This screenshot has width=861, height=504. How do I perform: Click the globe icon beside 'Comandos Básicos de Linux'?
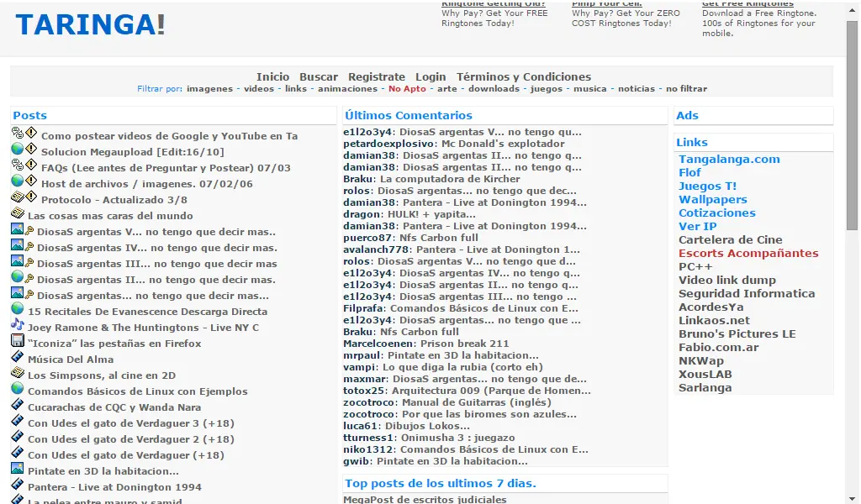pos(18,388)
